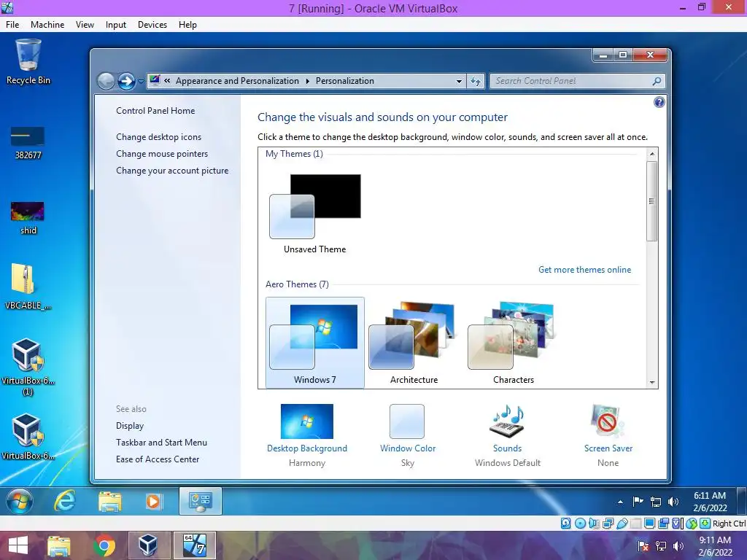Select the 382677 desktop file icon

[x=28, y=142]
